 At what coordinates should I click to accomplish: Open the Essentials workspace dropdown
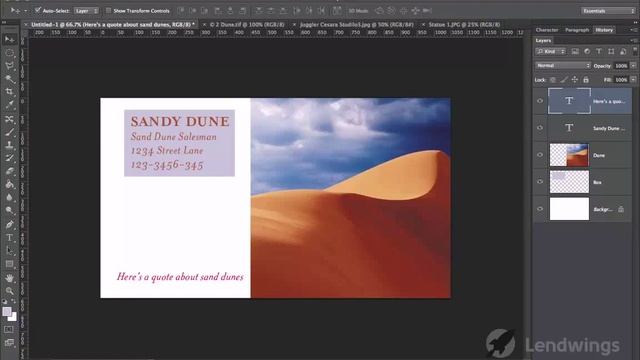608,11
